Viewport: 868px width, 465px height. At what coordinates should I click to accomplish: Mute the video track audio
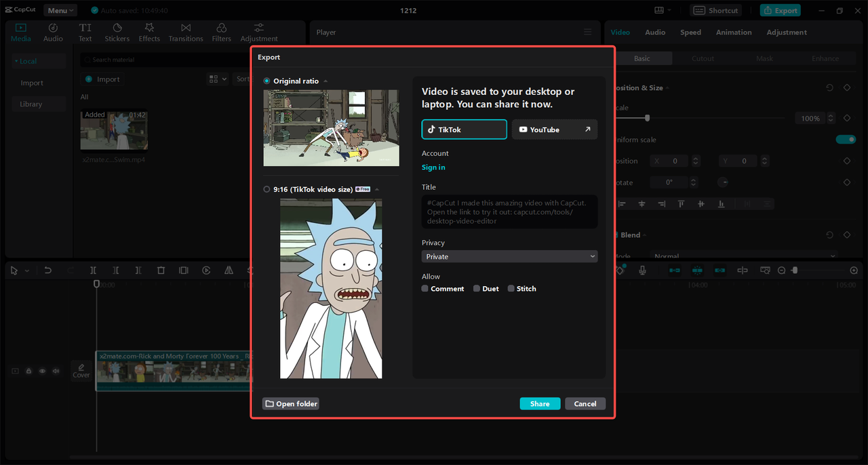point(56,371)
